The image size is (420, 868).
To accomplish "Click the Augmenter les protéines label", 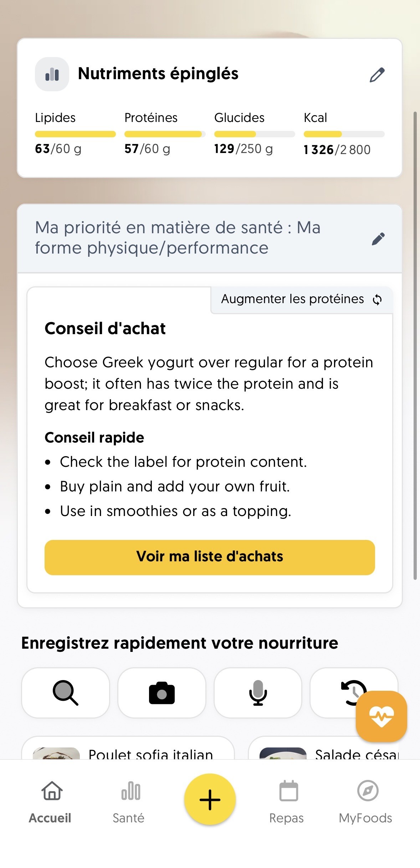I will click(x=292, y=299).
